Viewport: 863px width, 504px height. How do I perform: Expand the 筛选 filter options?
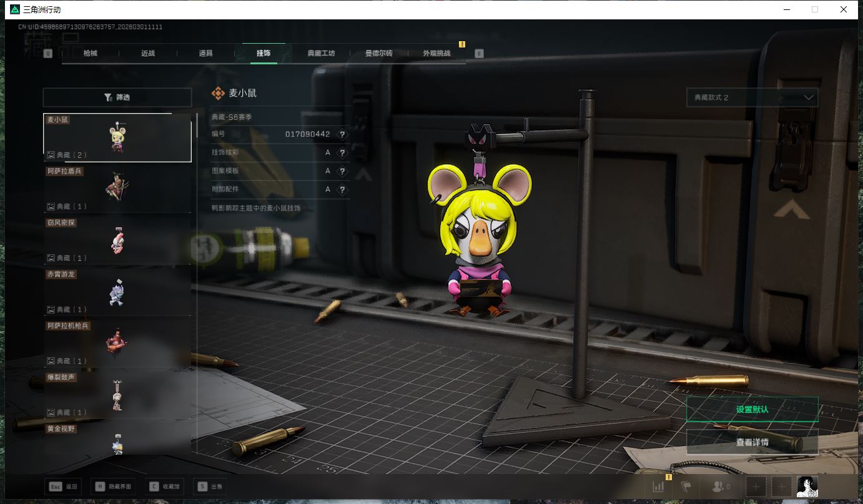pos(117,97)
